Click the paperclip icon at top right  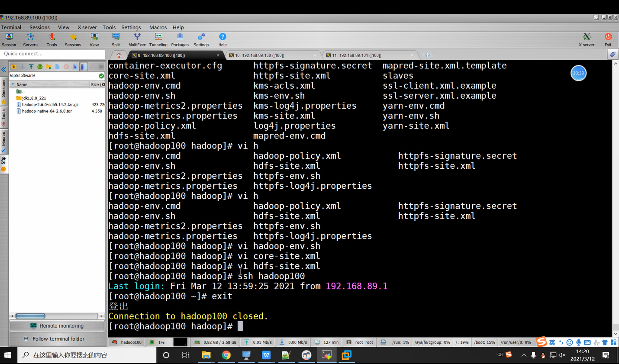(613, 55)
